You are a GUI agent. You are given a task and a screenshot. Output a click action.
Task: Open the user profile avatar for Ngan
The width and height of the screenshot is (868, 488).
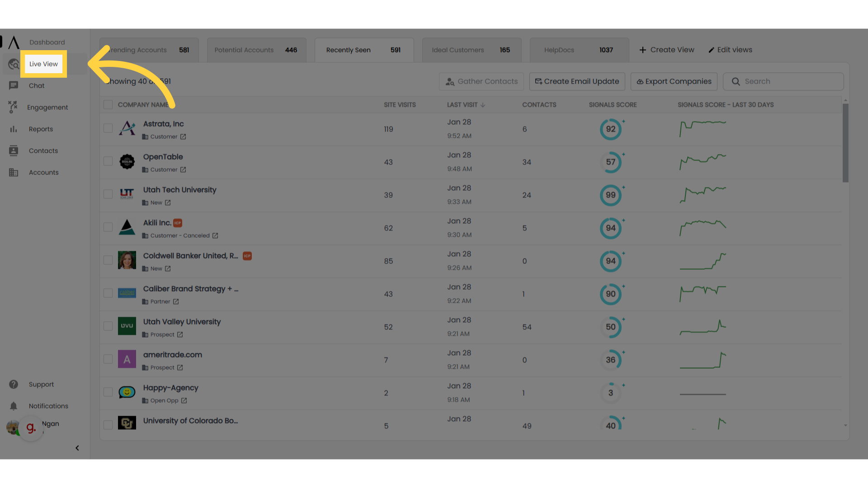(12, 427)
